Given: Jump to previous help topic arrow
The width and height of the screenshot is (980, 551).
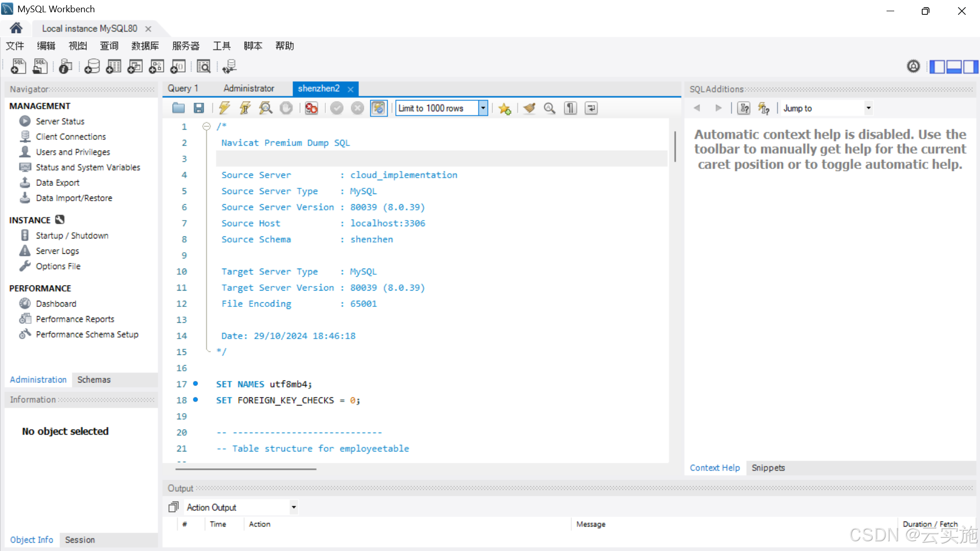Looking at the screenshot, I should 697,108.
